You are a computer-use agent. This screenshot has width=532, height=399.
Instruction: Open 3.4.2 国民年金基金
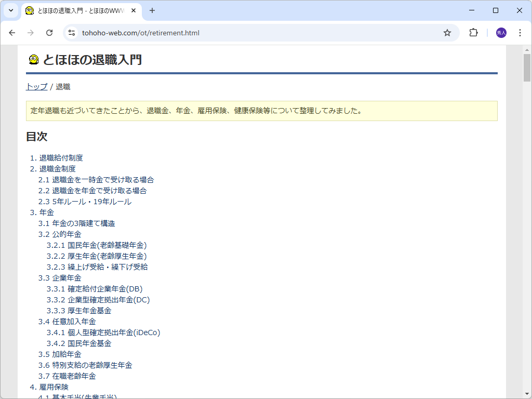click(x=79, y=343)
